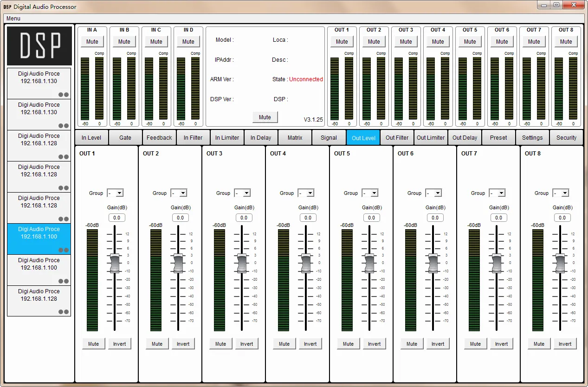Switch to the Matrix tab
Image resolution: width=588 pixels, height=387 pixels.
295,138
